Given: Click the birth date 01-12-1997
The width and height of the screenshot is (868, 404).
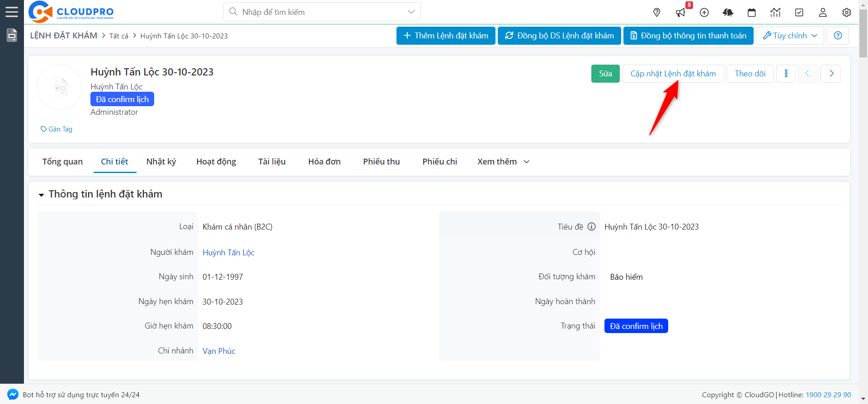Looking at the screenshot, I should coord(223,277).
